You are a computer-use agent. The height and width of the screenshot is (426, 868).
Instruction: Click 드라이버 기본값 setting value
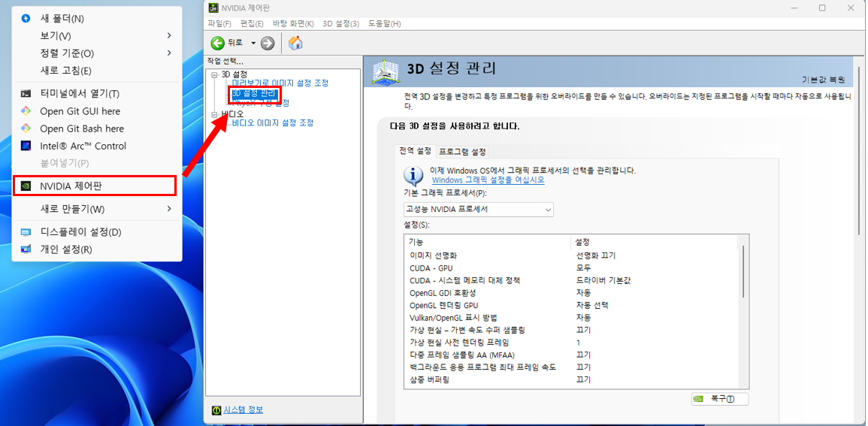(x=604, y=280)
